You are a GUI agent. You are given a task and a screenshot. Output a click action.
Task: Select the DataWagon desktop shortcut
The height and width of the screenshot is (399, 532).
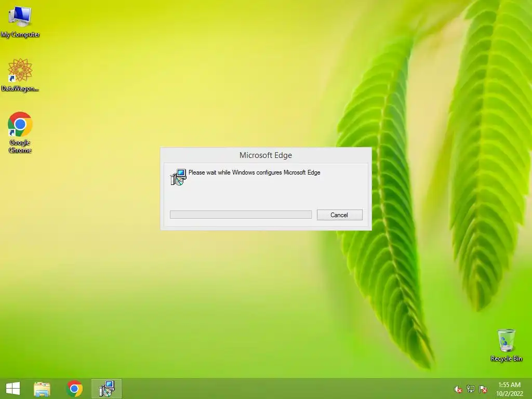[20, 75]
